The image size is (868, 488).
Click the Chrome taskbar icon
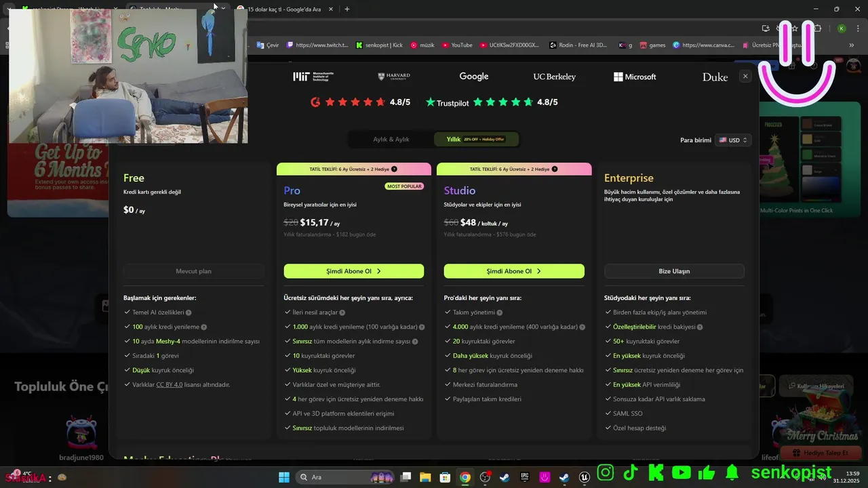[x=465, y=477]
